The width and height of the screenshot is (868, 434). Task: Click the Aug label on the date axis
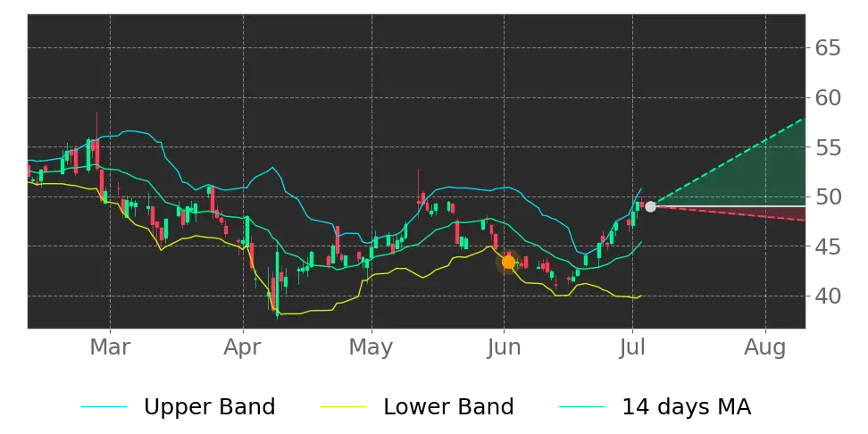[765, 347]
